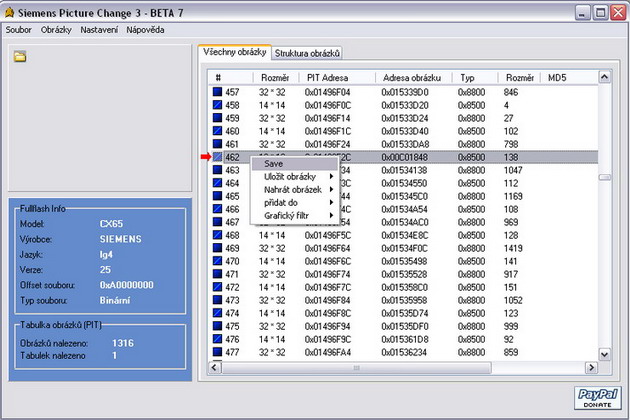Screen dimensions: 630x420
Task: Expand the Uložit obrázky submenu
Action: click(295, 176)
